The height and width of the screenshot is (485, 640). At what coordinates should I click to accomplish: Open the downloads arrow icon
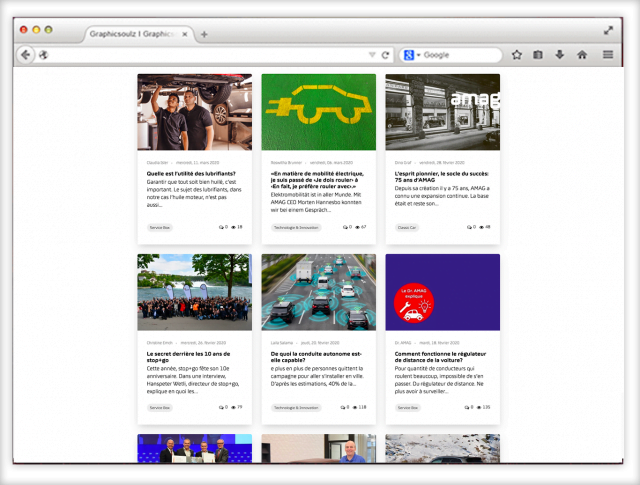click(560, 55)
